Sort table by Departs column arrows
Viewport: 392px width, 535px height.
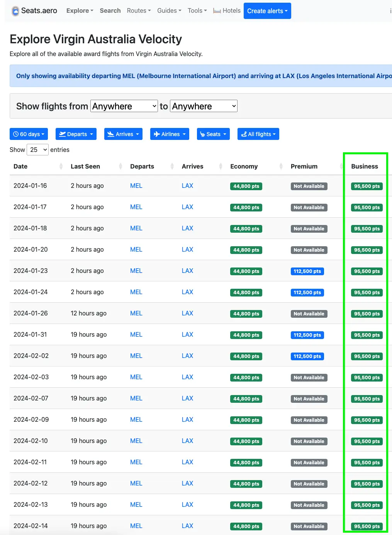click(172, 166)
